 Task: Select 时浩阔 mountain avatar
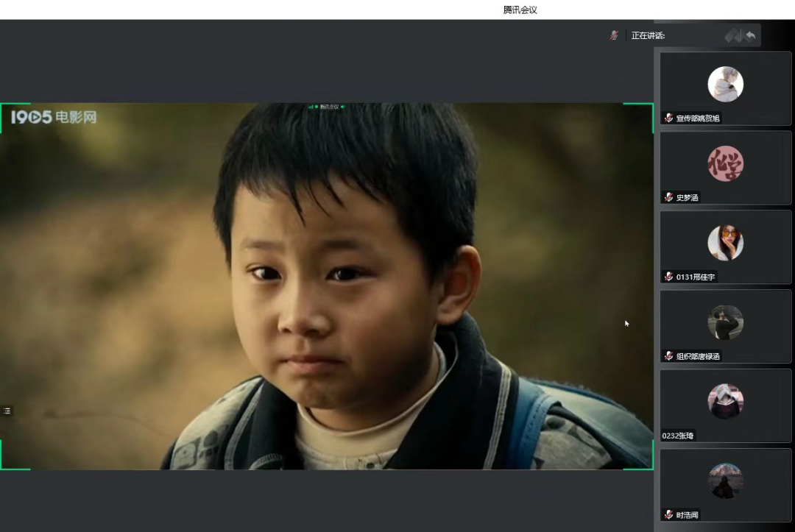tap(725, 481)
